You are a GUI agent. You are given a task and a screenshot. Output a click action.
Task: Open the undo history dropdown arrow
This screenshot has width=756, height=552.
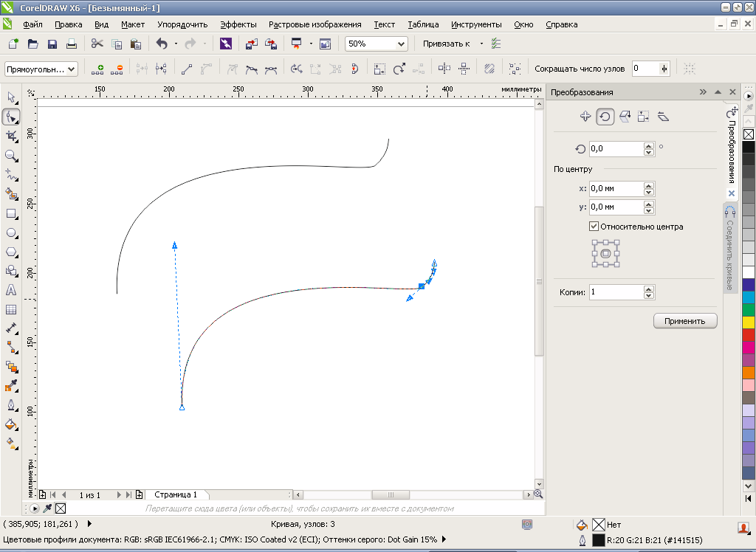[176, 44]
